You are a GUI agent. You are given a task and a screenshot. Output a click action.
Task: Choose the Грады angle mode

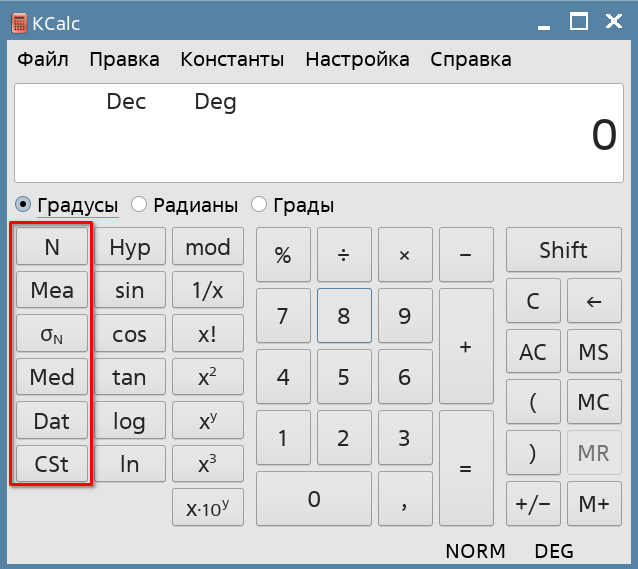pos(259,205)
